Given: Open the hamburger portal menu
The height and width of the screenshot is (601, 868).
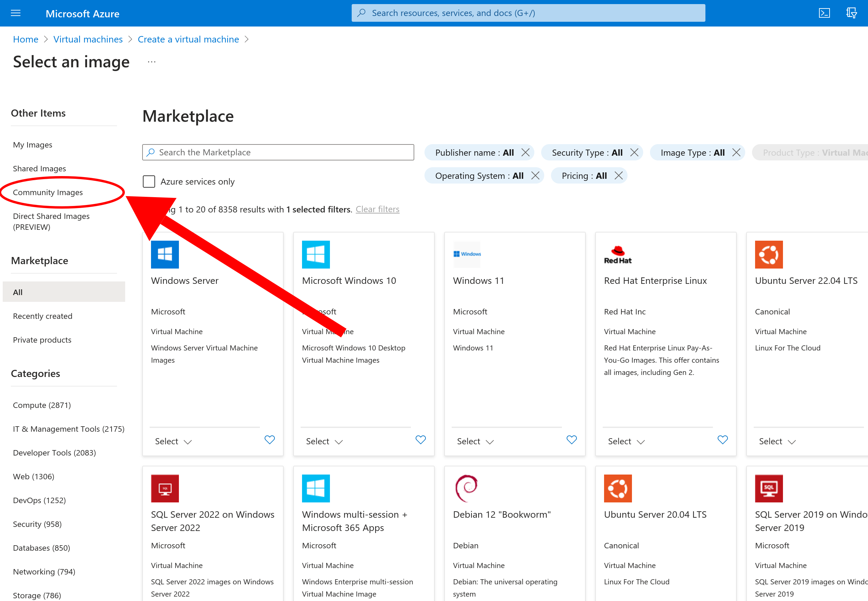Looking at the screenshot, I should 15,14.
